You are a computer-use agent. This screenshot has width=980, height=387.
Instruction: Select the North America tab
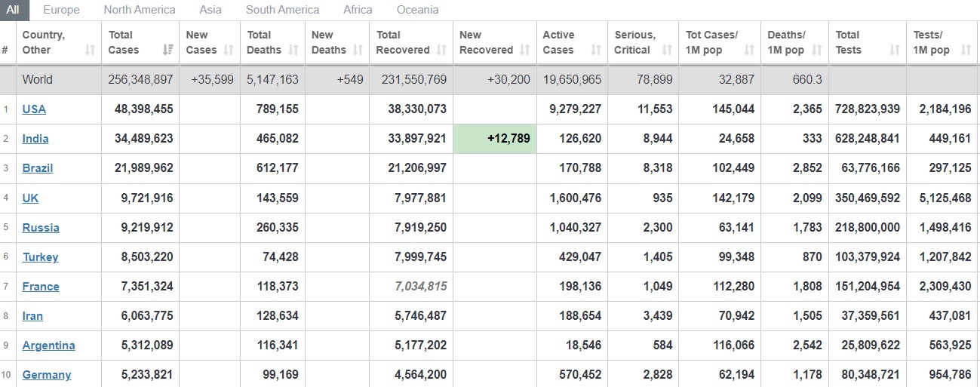pos(140,10)
